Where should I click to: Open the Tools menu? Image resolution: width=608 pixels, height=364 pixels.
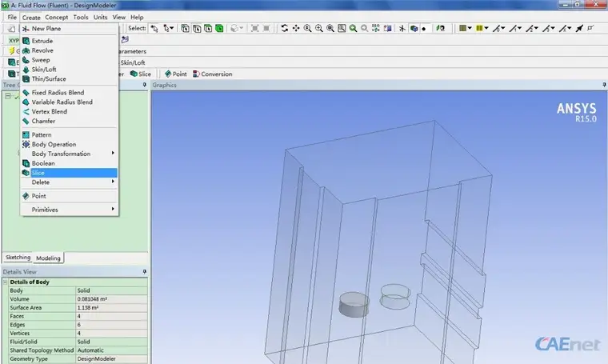81,17
